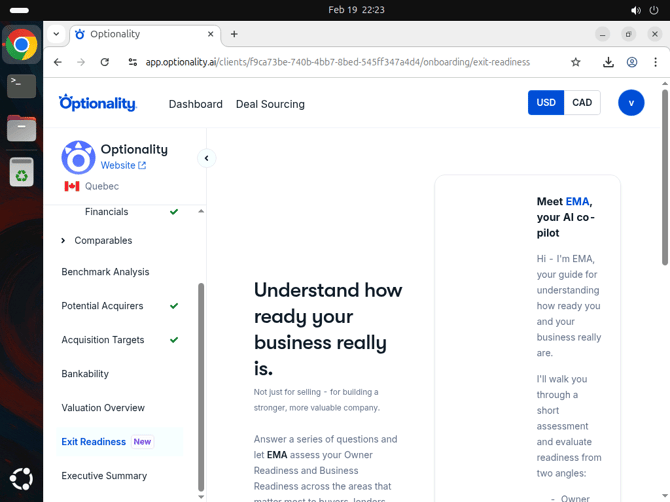This screenshot has height=502, width=670.
Task: Open Potential Acquirers section
Action: pyautogui.click(x=102, y=306)
